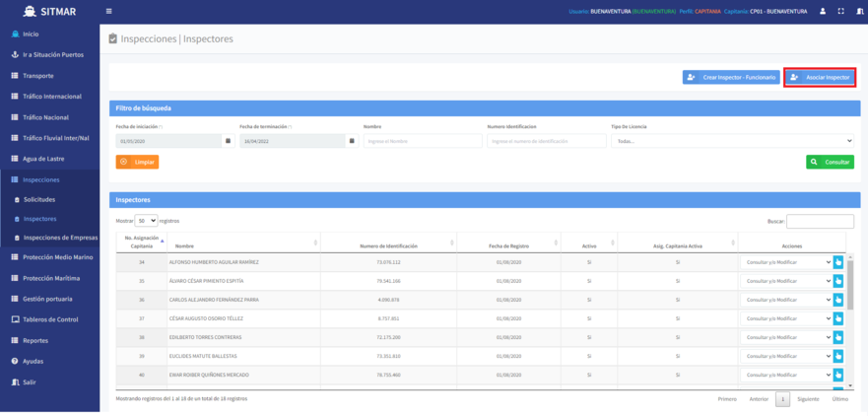Click the Buscar search field

820,222
